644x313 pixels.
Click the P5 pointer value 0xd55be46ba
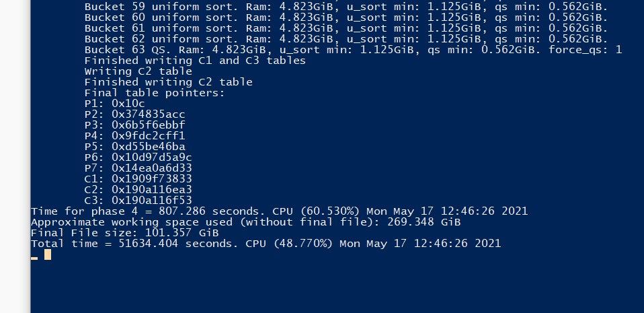tap(149, 146)
